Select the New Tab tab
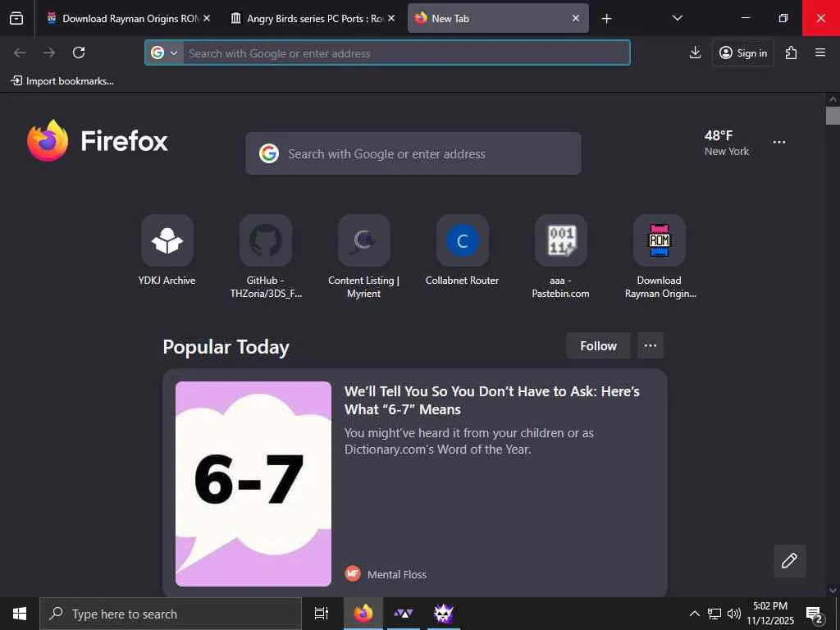 coord(498,18)
